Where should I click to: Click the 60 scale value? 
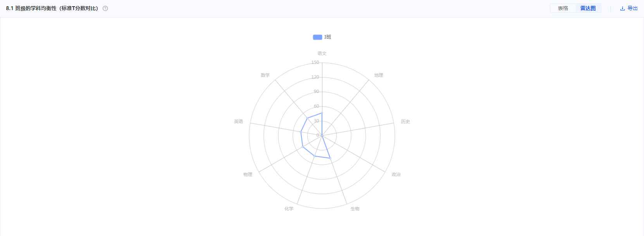pyautogui.click(x=317, y=106)
